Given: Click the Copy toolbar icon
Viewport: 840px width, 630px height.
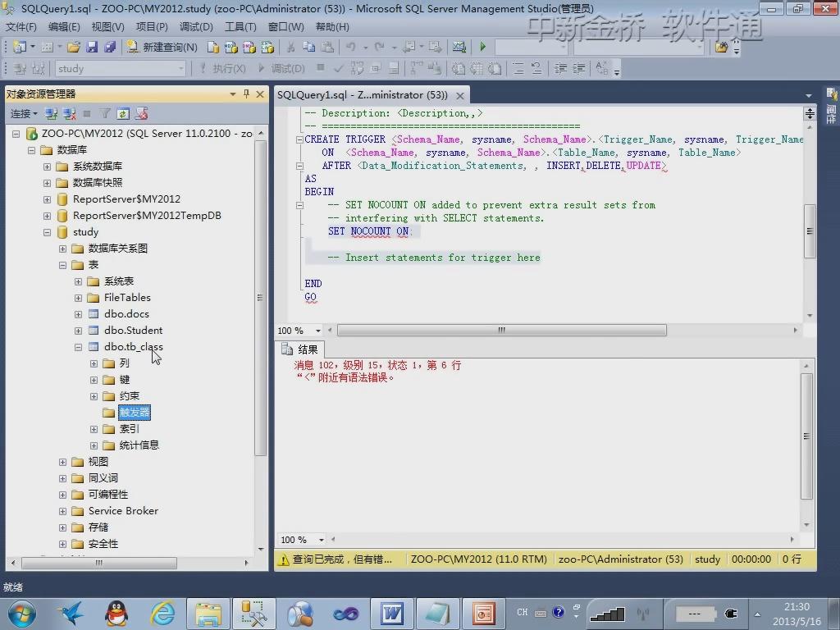Looking at the screenshot, I should (309, 47).
